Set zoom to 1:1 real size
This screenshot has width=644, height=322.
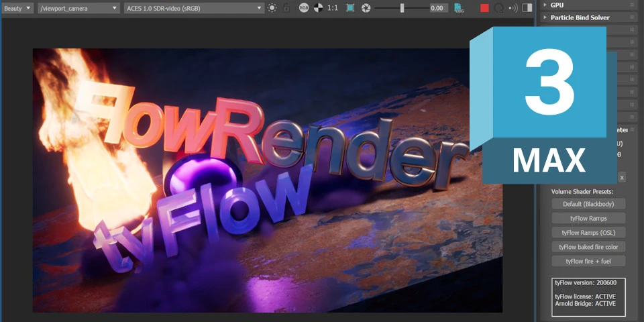[333, 8]
